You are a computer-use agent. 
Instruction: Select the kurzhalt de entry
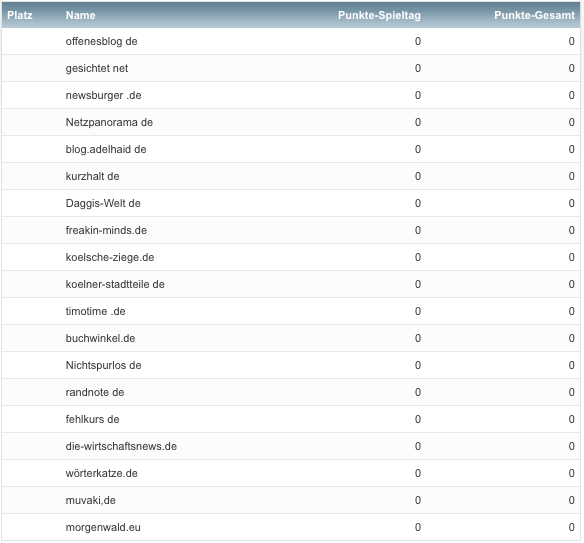coord(92,177)
